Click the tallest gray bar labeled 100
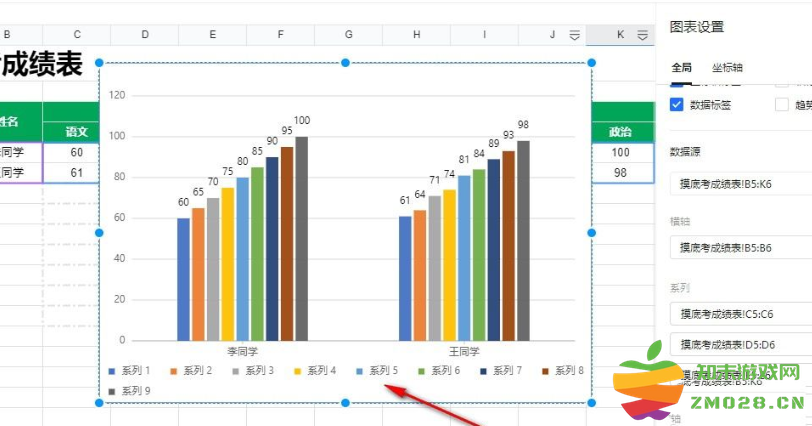This screenshot has width=812, height=426. tap(301, 238)
